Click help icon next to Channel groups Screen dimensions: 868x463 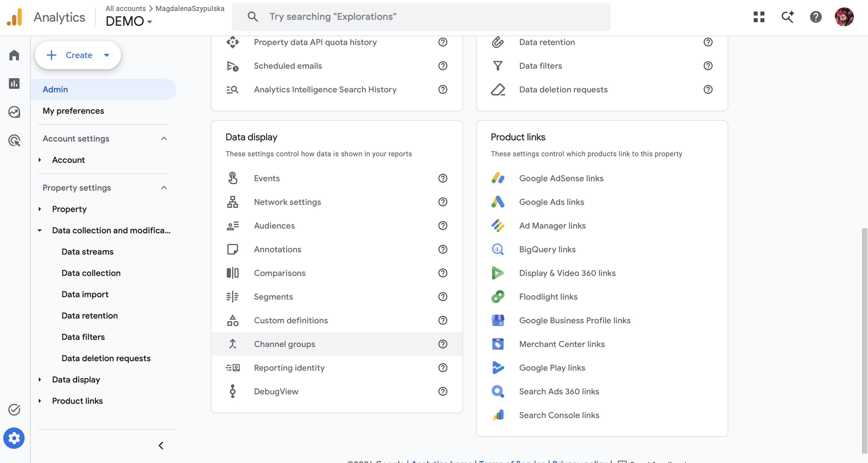click(x=443, y=344)
